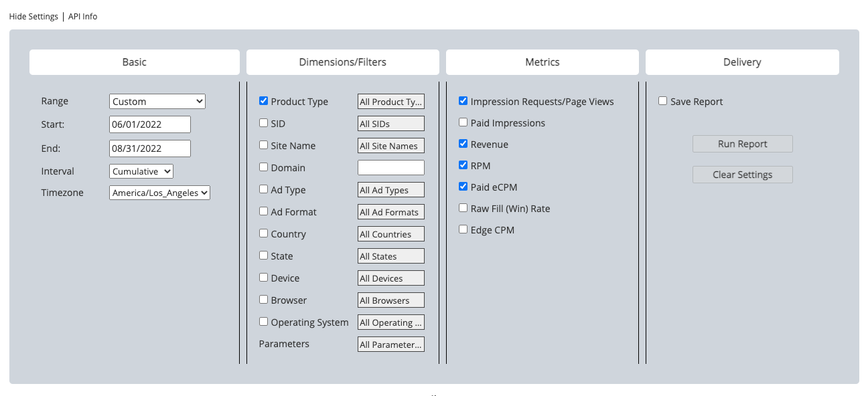Image resolution: width=868 pixels, height=396 pixels.
Task: Click the Hide Settings link
Action: pyautogui.click(x=33, y=16)
